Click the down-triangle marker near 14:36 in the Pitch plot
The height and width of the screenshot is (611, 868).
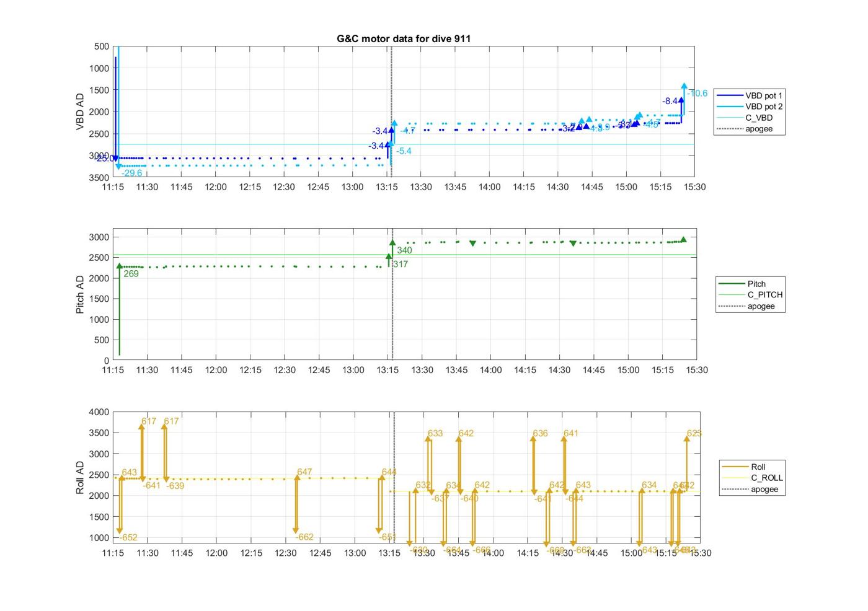(573, 244)
